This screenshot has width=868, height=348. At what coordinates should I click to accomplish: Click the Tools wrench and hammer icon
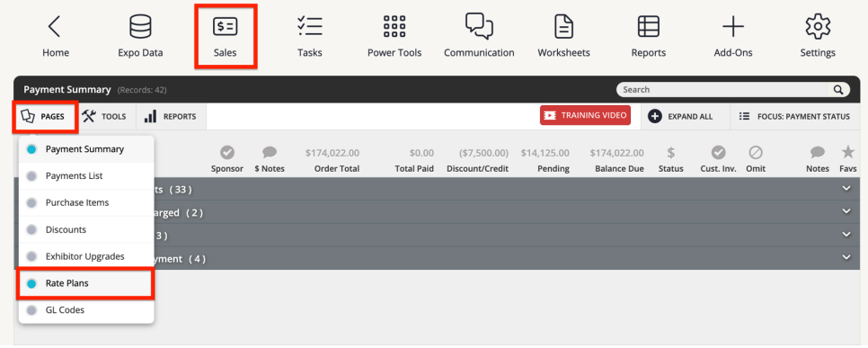89,116
